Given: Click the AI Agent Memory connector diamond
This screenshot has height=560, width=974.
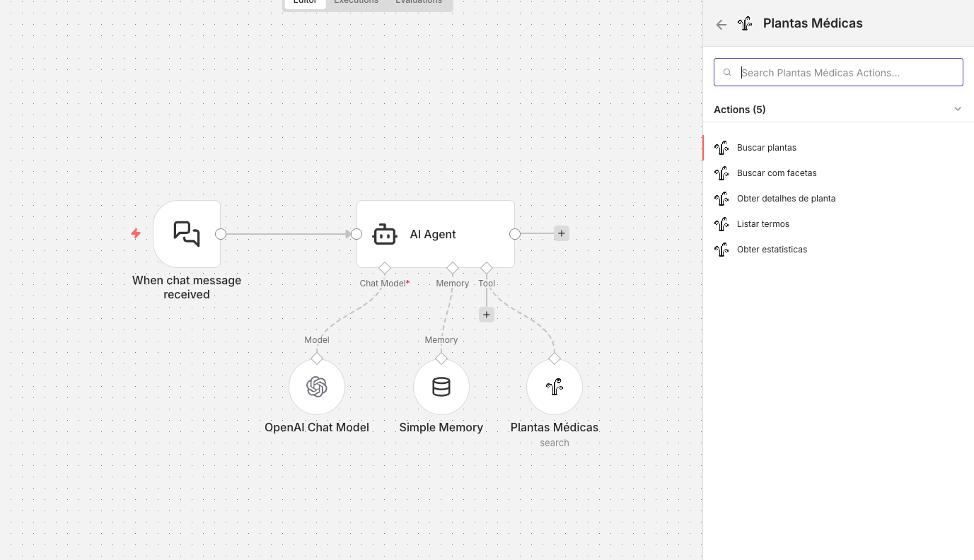Looking at the screenshot, I should (x=453, y=268).
